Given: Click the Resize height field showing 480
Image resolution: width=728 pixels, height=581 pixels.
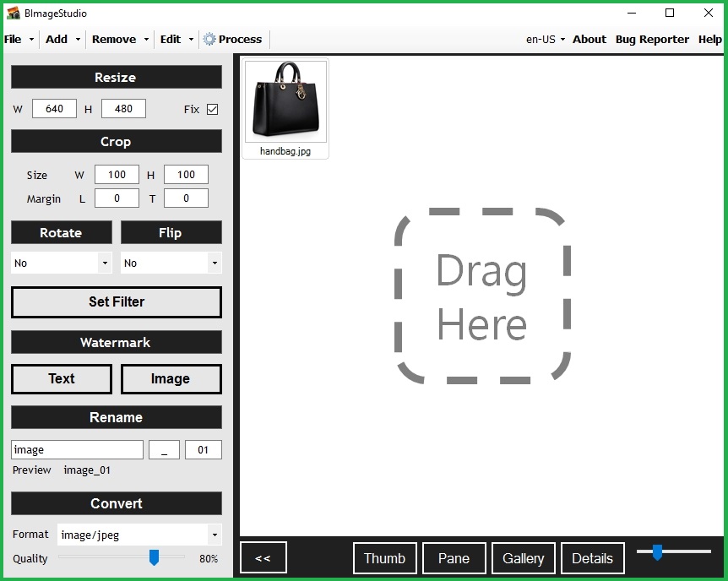Looking at the screenshot, I should click(123, 109).
